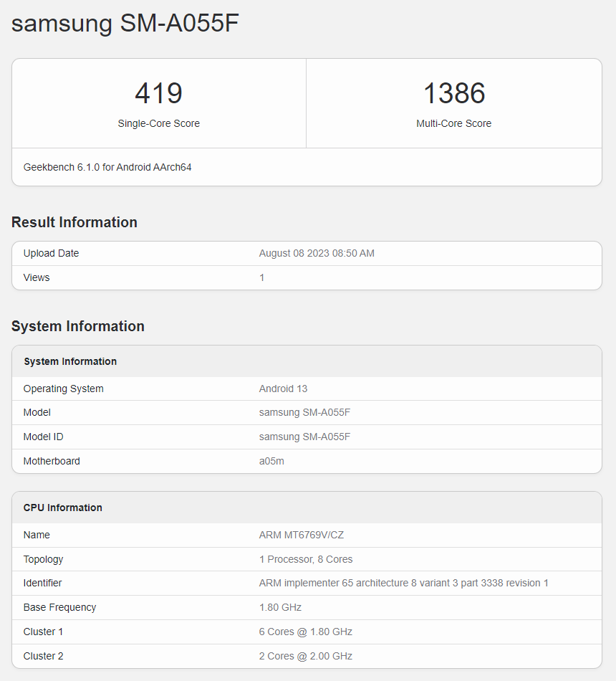Click the Result Information heading
This screenshot has width=616, height=681.
(74, 222)
